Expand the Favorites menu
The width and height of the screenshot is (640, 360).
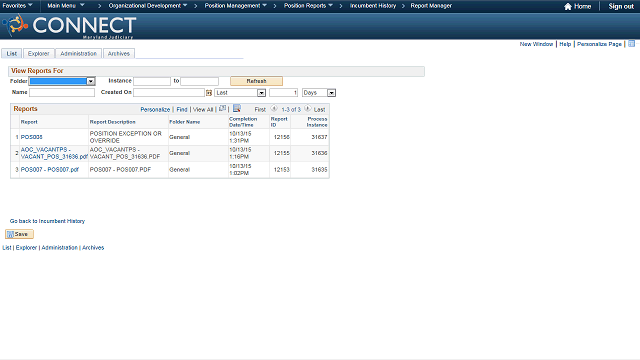click(x=18, y=6)
